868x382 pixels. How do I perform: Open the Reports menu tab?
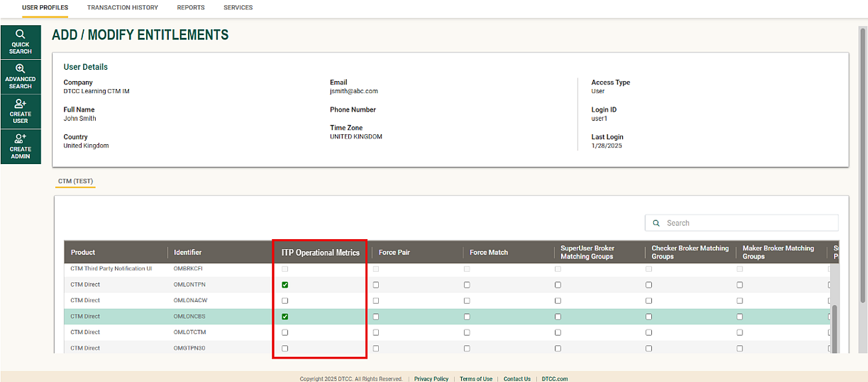191,8
